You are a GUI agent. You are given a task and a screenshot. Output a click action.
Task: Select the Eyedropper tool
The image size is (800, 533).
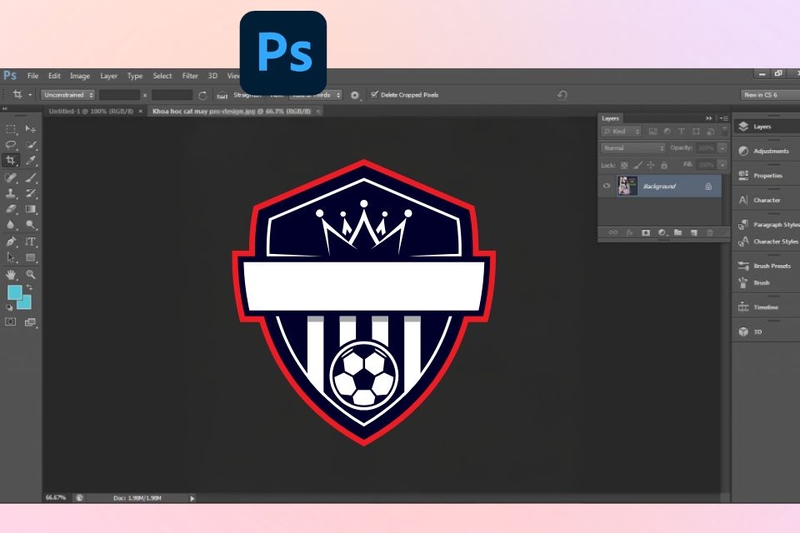pos(31,161)
